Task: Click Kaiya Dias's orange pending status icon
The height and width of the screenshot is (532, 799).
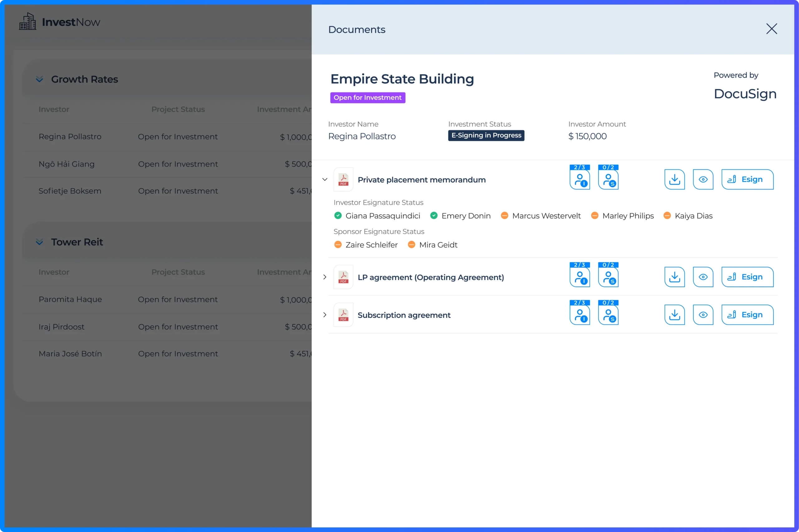Action: (x=667, y=215)
